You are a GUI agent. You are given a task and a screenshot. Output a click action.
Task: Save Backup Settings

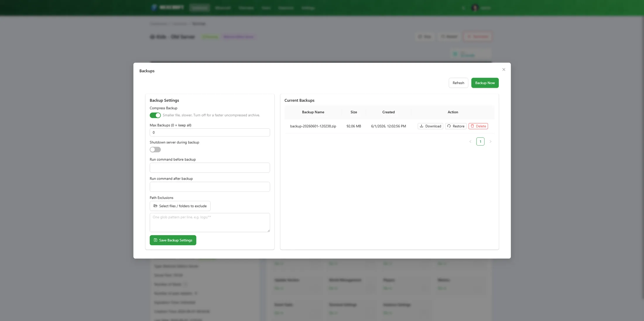click(x=173, y=240)
